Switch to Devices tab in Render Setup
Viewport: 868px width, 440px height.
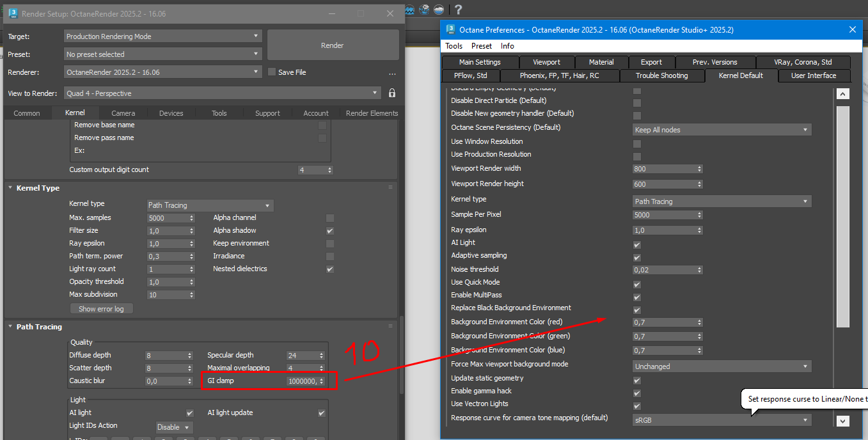(x=171, y=113)
